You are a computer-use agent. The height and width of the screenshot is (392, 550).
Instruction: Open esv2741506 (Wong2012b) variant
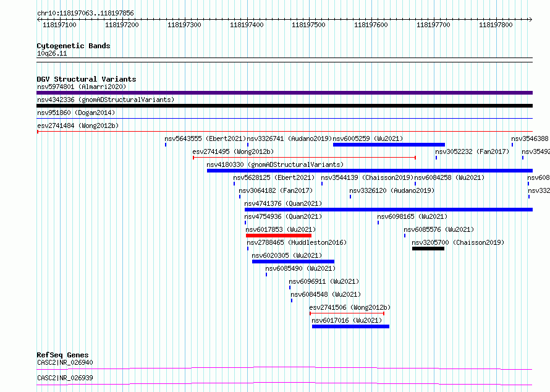[x=350, y=307]
